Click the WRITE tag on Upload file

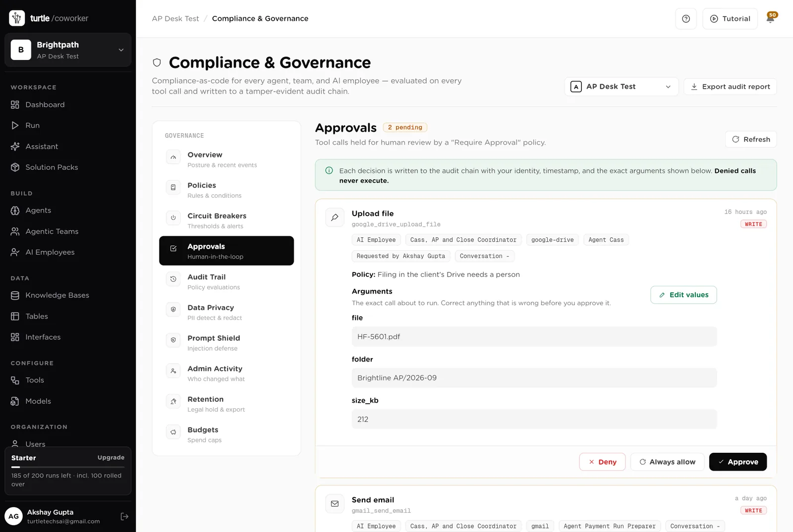point(753,224)
